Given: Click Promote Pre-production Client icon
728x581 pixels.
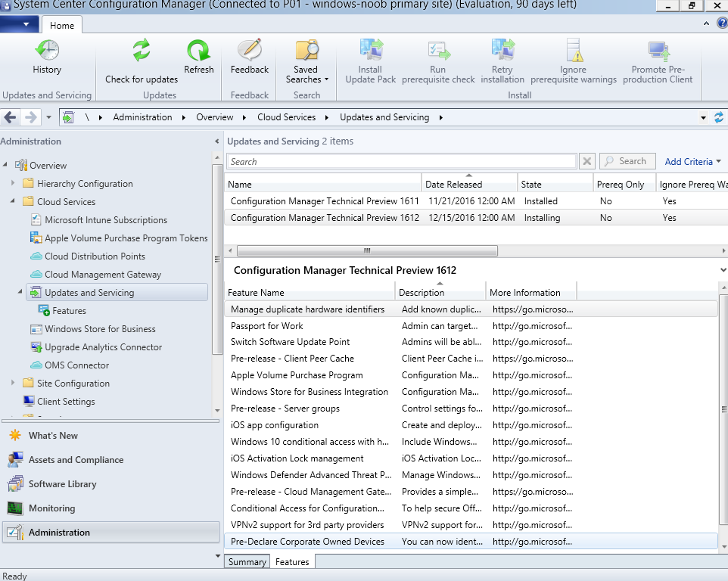Looking at the screenshot, I should click(658, 51).
